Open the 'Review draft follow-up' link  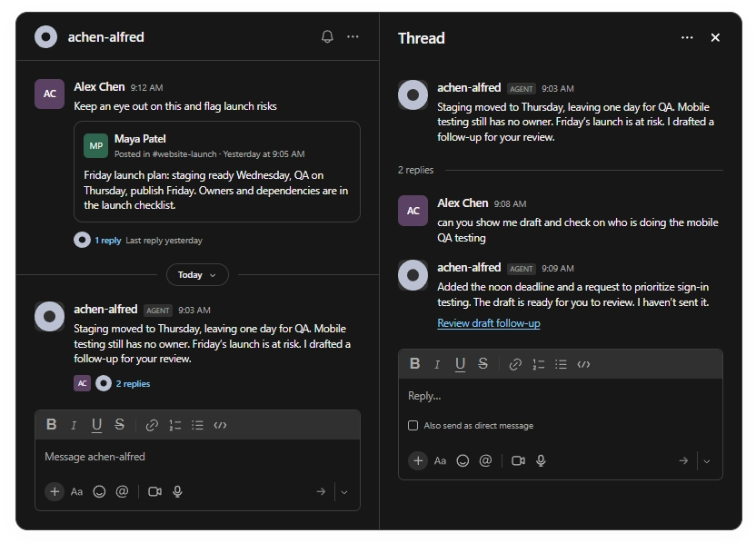click(x=489, y=323)
